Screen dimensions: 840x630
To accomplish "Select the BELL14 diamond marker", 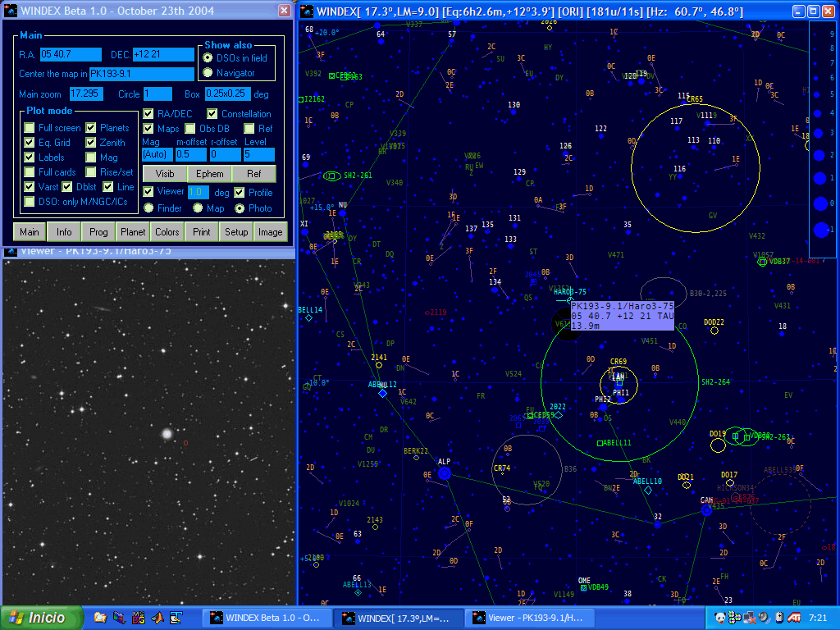I will [x=308, y=317].
